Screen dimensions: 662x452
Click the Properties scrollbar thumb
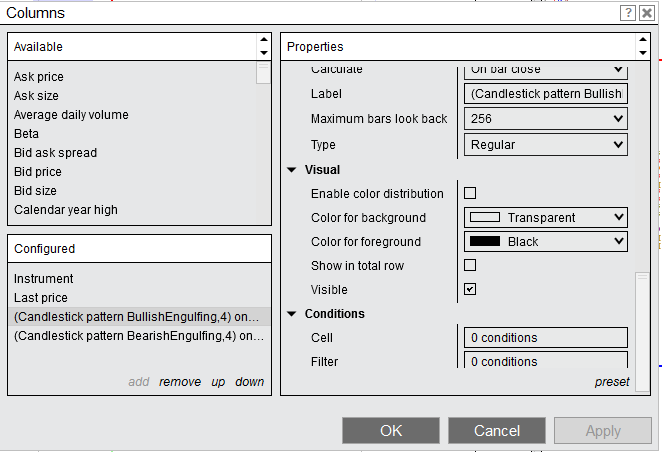tap(642, 332)
